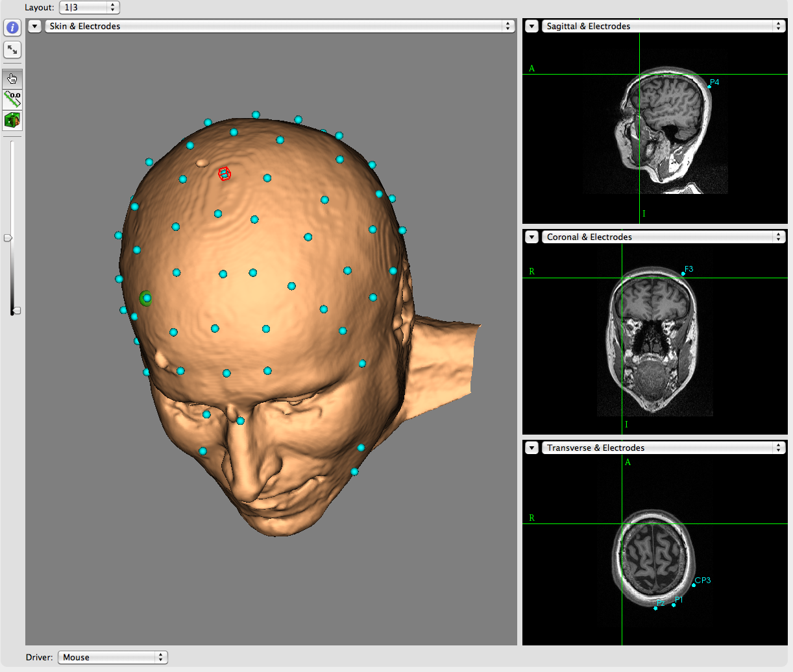
Task: Click the expand view arrows icon
Action: point(12,49)
